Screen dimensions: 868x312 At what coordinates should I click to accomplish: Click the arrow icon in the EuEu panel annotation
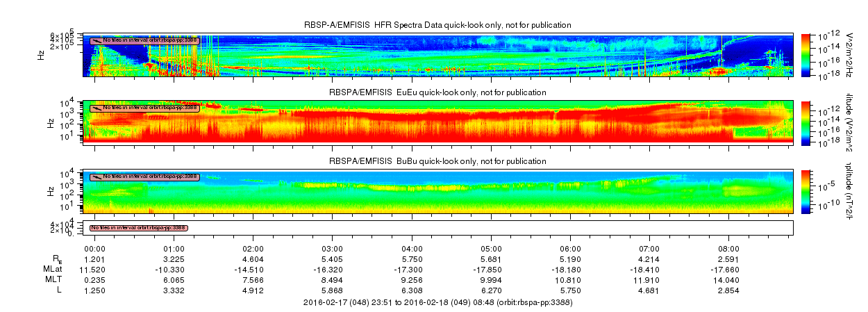coord(96,108)
